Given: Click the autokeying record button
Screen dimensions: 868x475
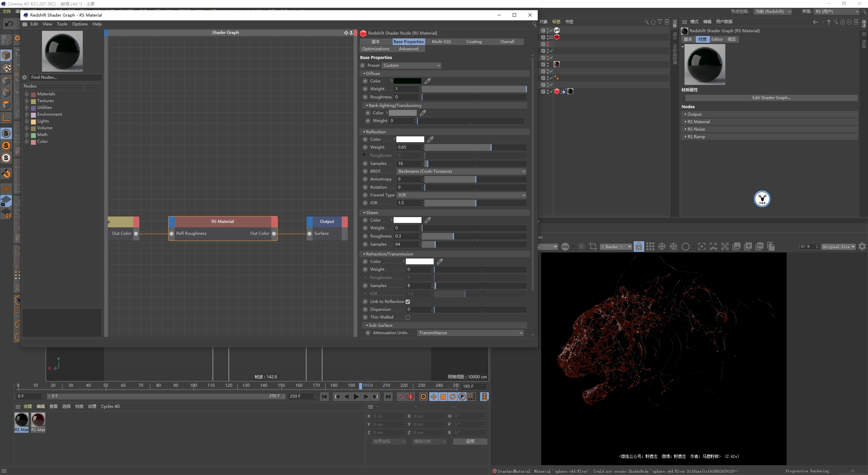Looking at the screenshot, I should (x=411, y=397).
